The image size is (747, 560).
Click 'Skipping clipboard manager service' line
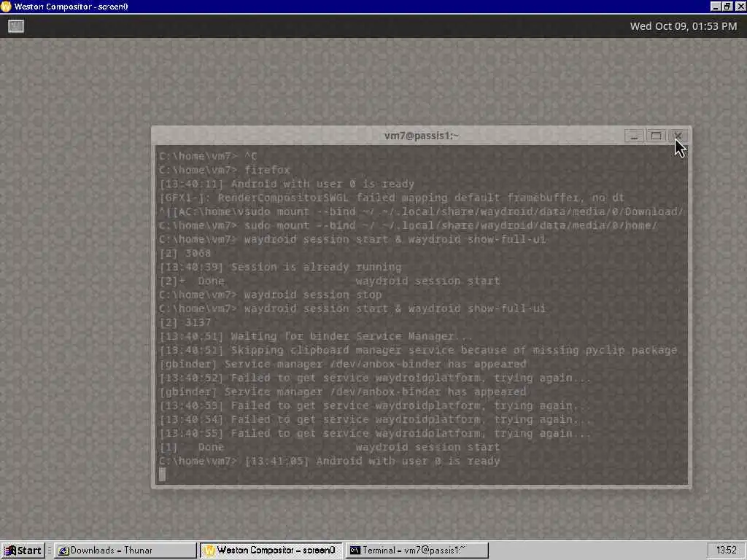point(418,351)
